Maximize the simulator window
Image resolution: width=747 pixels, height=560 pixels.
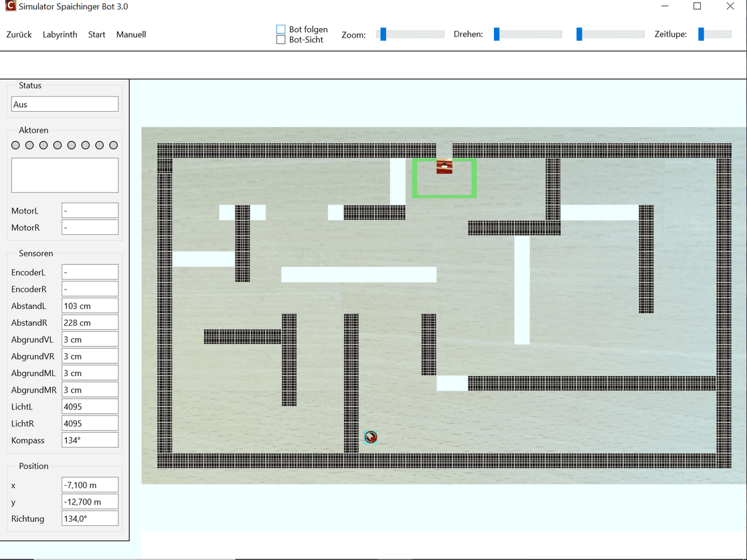(x=697, y=7)
